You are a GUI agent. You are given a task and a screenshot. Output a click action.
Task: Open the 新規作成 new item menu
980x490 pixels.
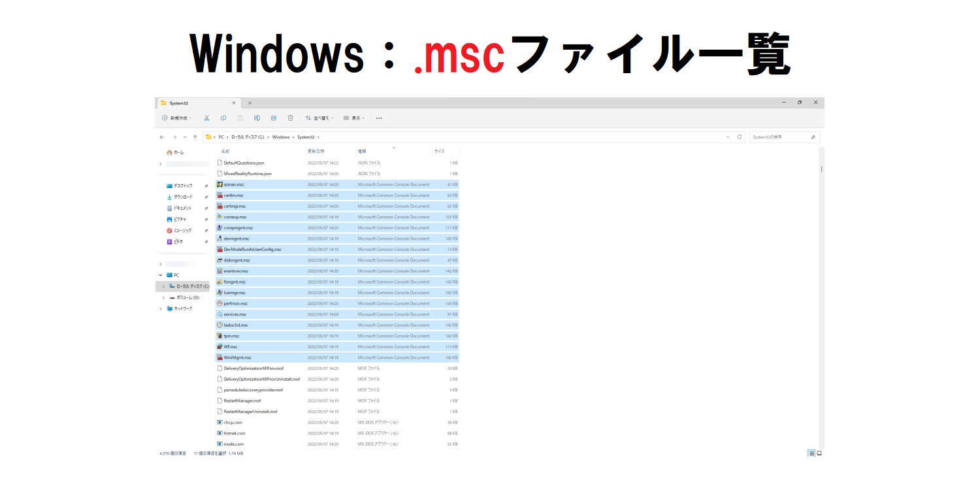[177, 118]
